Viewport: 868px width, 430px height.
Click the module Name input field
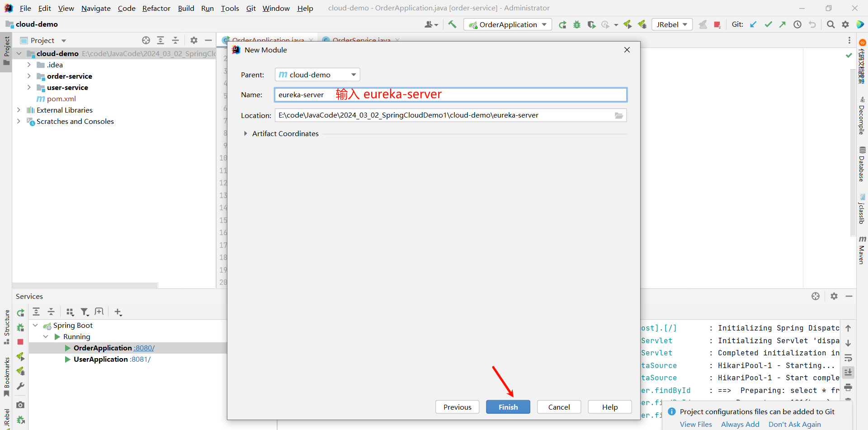(451, 95)
